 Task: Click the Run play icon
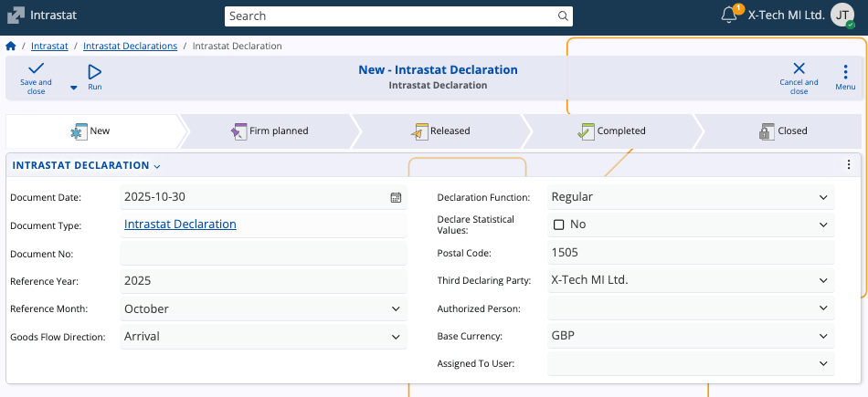94,71
